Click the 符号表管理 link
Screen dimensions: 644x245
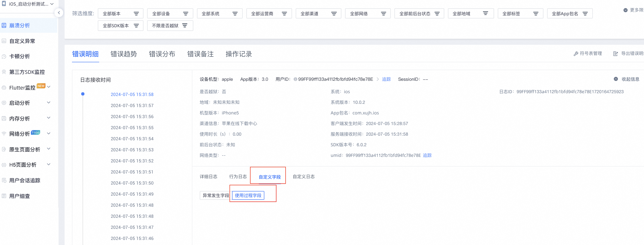[591, 54]
